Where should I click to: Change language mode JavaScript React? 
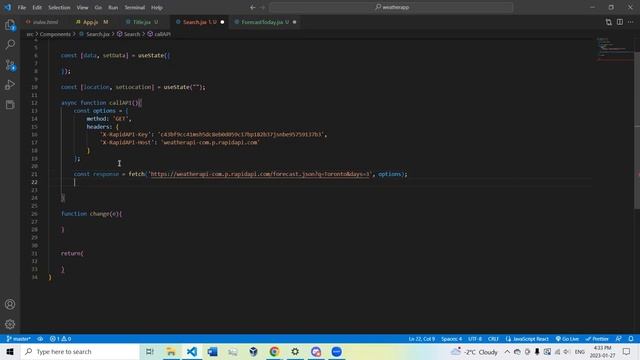click(527, 339)
